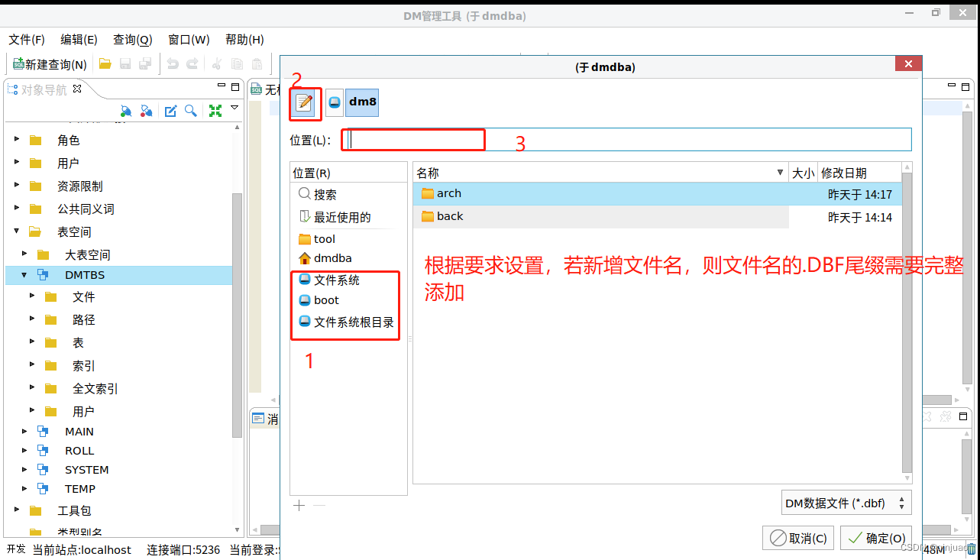Screen dimensions: 980x560
Task: Click the blue edit pencil navigator icon
Action: tap(171, 112)
